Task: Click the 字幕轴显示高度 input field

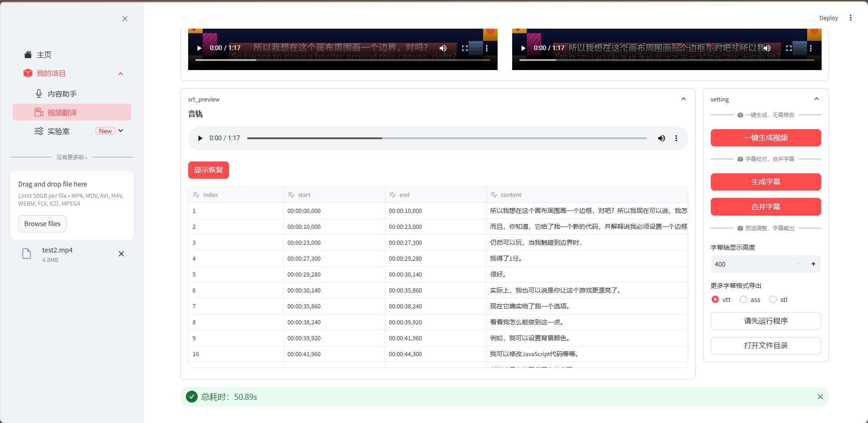Action: coord(752,264)
